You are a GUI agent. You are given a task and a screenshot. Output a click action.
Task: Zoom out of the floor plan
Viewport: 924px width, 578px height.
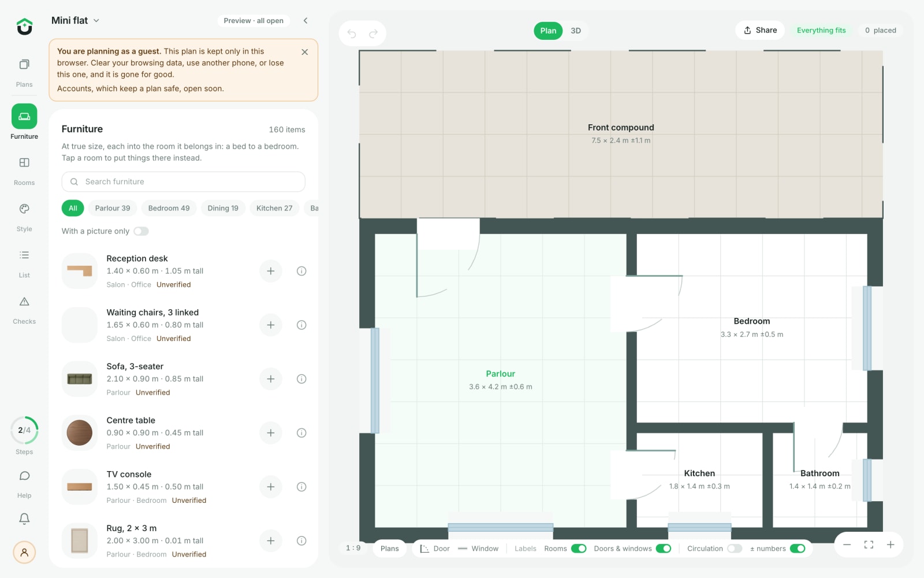(847, 544)
